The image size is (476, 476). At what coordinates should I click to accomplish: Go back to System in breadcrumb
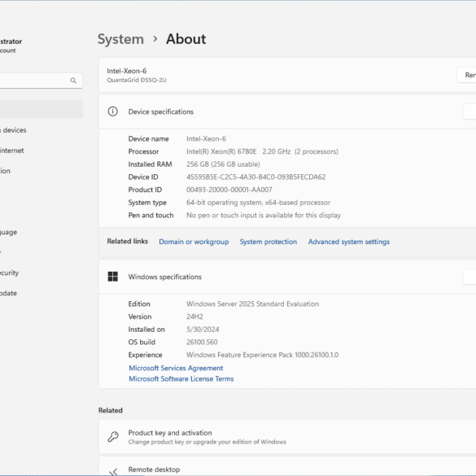point(120,39)
